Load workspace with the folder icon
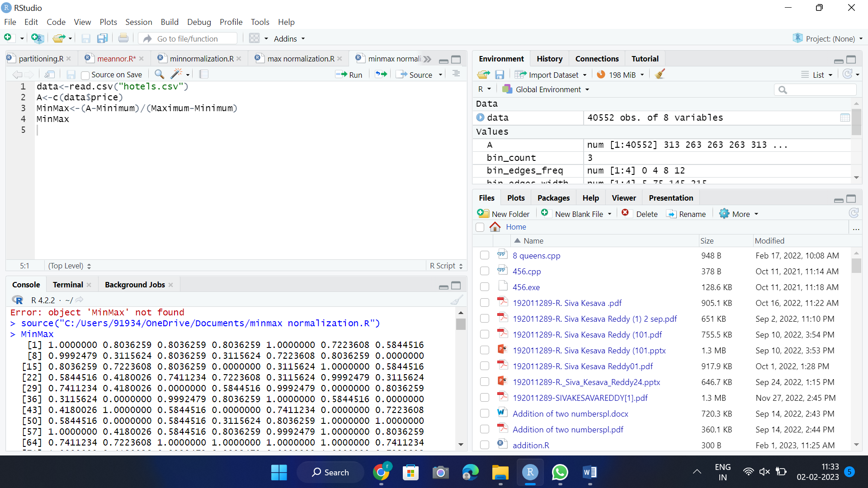This screenshot has height=488, width=868. pos(483,75)
